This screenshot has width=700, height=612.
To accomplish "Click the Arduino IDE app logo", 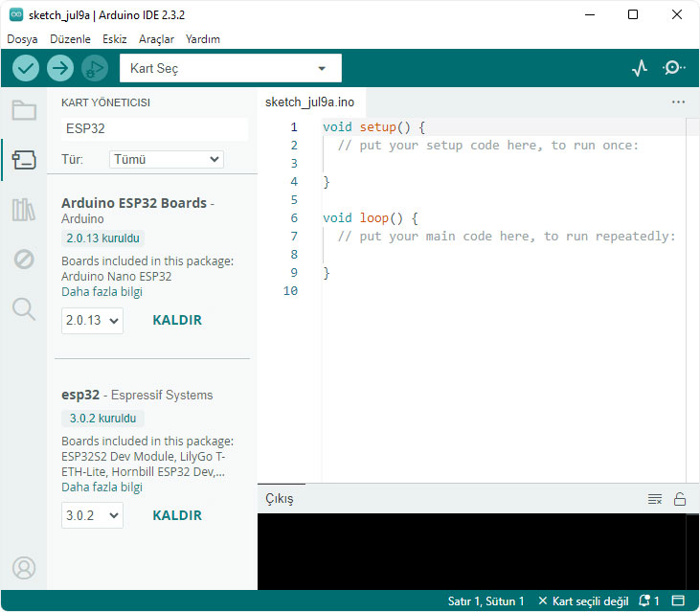I will (16, 14).
